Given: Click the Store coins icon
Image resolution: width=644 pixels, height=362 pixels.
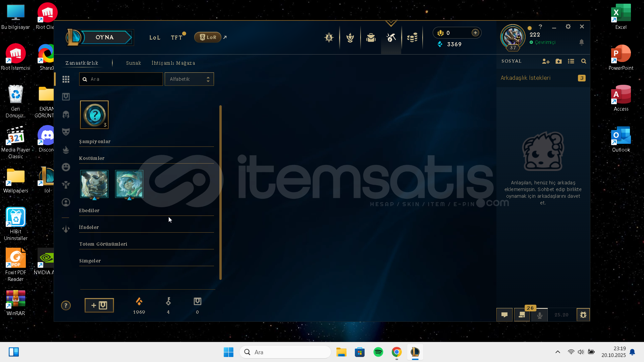Looking at the screenshot, I should pyautogui.click(x=412, y=38).
